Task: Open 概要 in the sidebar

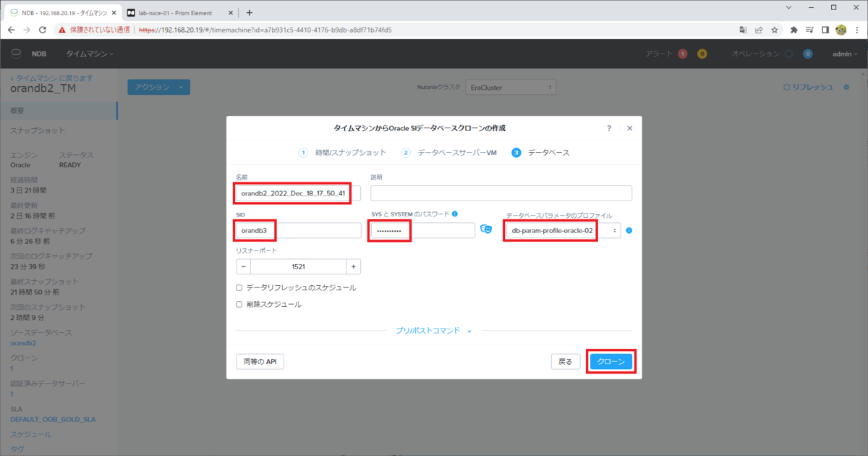Action: click(x=58, y=111)
